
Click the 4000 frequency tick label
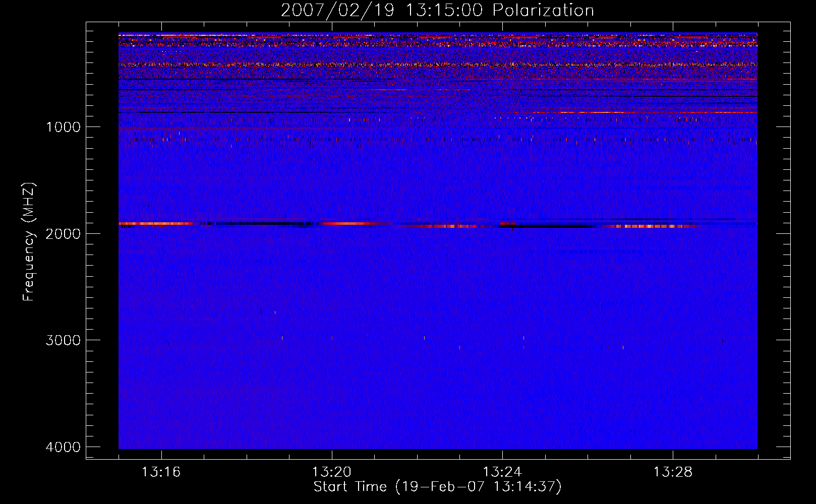click(63, 447)
